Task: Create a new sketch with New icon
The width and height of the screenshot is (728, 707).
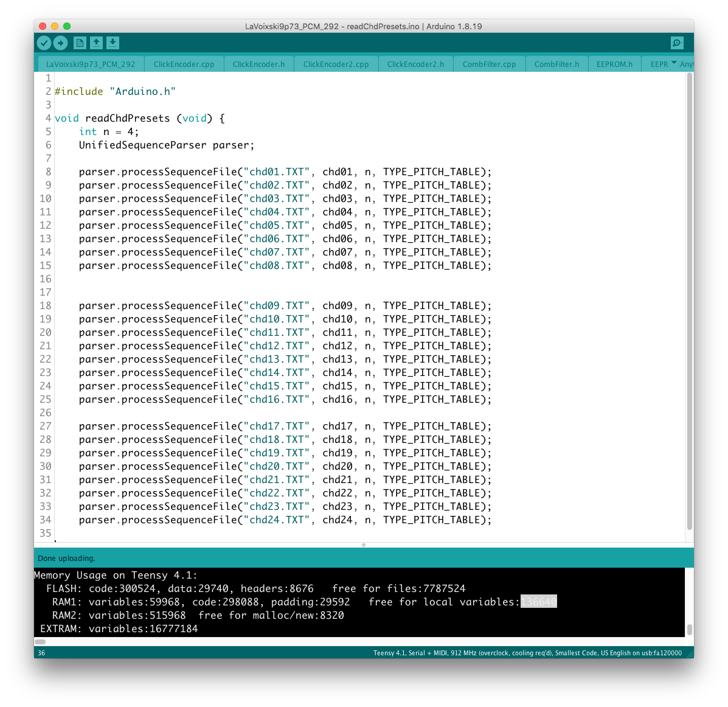Action: [x=80, y=43]
